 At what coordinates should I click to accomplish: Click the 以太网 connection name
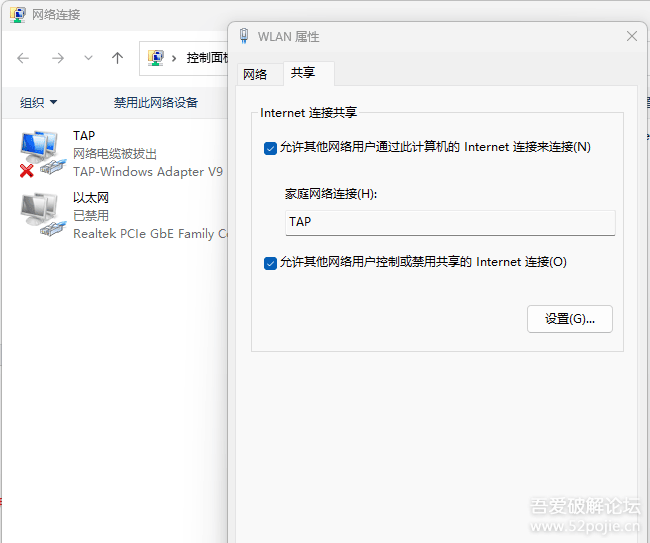coord(91,198)
